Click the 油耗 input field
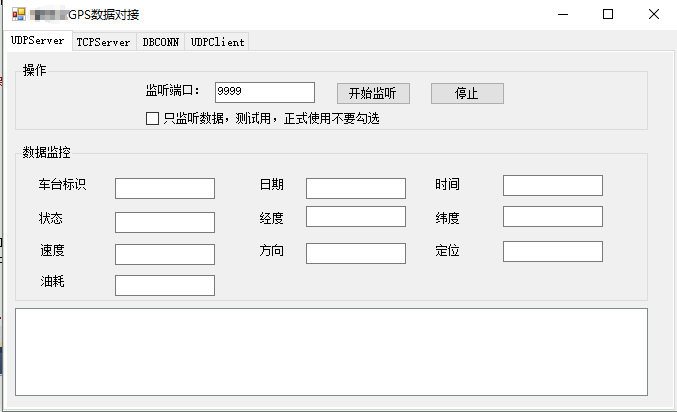 pyautogui.click(x=165, y=285)
